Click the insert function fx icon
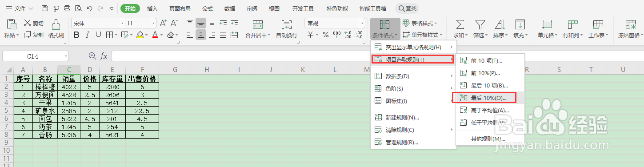The height and width of the screenshot is (167, 644). click(x=104, y=56)
